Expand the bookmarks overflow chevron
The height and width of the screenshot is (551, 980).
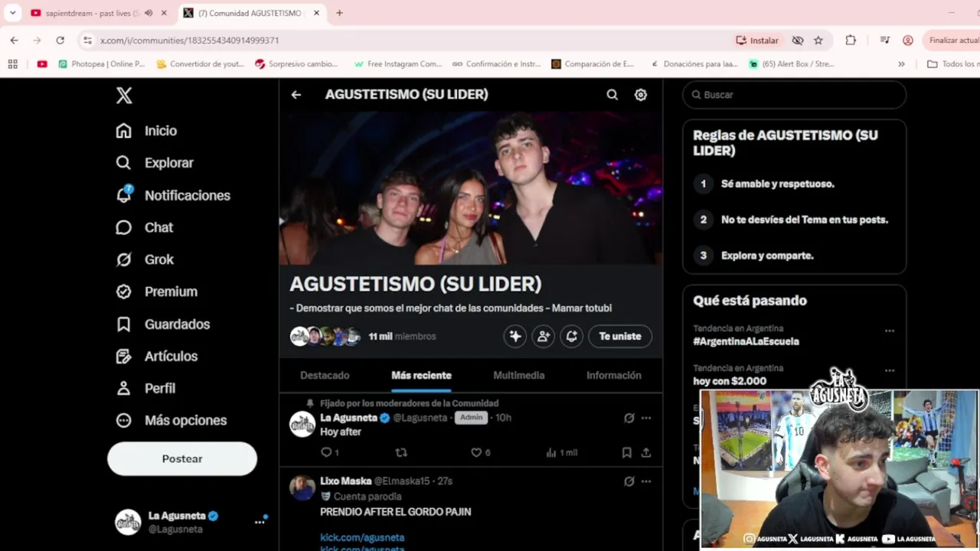point(901,64)
